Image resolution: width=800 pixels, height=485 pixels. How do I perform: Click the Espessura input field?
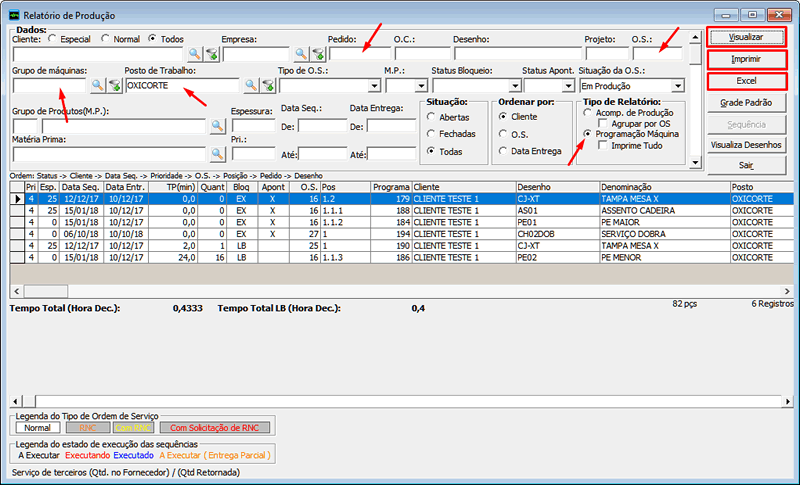tap(254, 126)
